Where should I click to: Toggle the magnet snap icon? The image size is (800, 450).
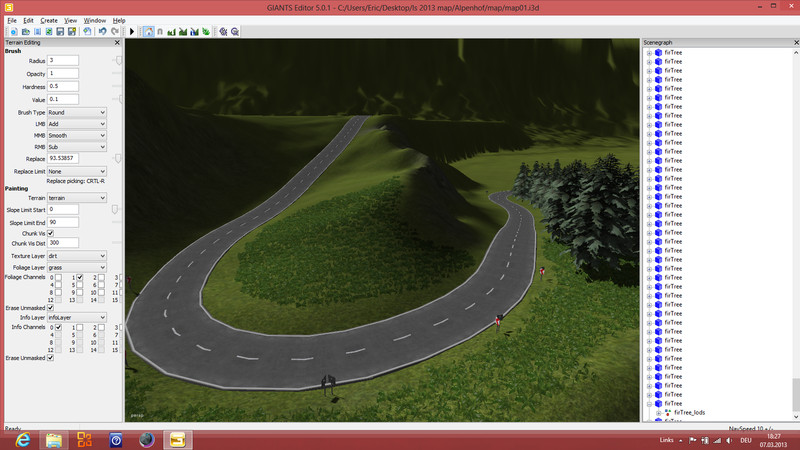pyautogui.click(x=160, y=32)
